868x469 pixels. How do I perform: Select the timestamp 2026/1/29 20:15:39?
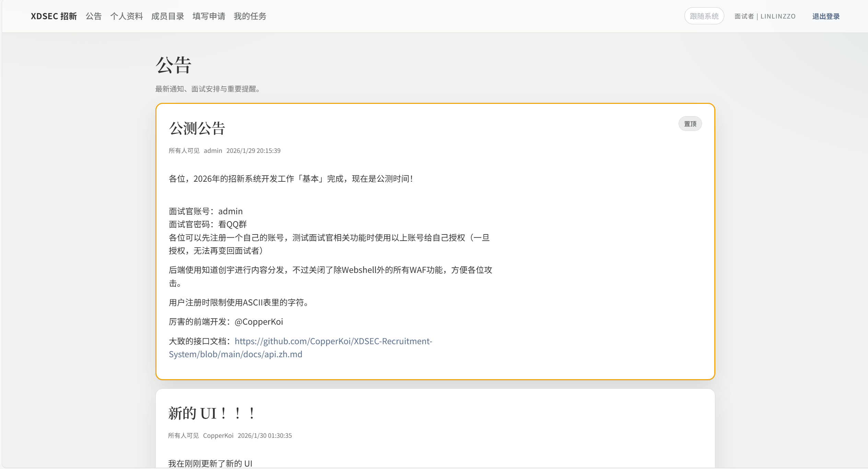click(x=254, y=151)
